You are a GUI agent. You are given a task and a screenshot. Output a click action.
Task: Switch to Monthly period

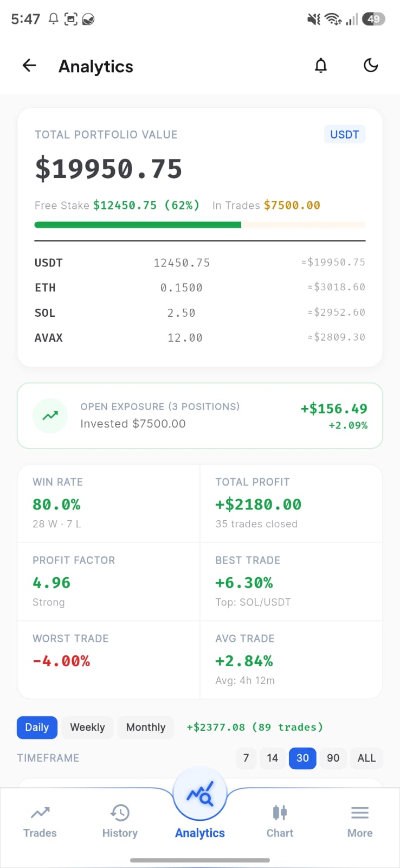[x=146, y=727]
